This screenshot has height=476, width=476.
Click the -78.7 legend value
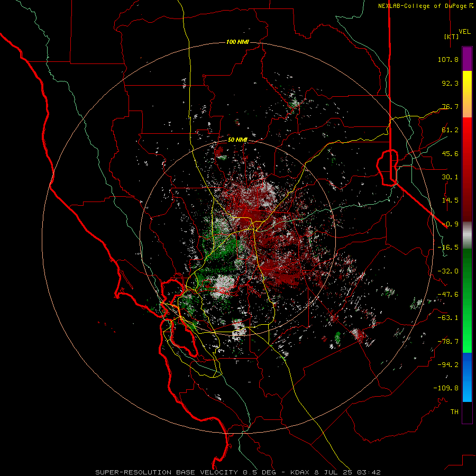pos(448,342)
